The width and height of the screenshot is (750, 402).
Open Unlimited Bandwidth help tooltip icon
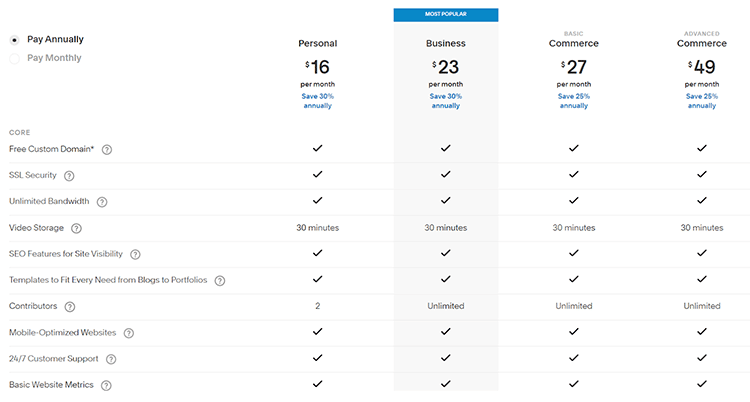(x=102, y=202)
